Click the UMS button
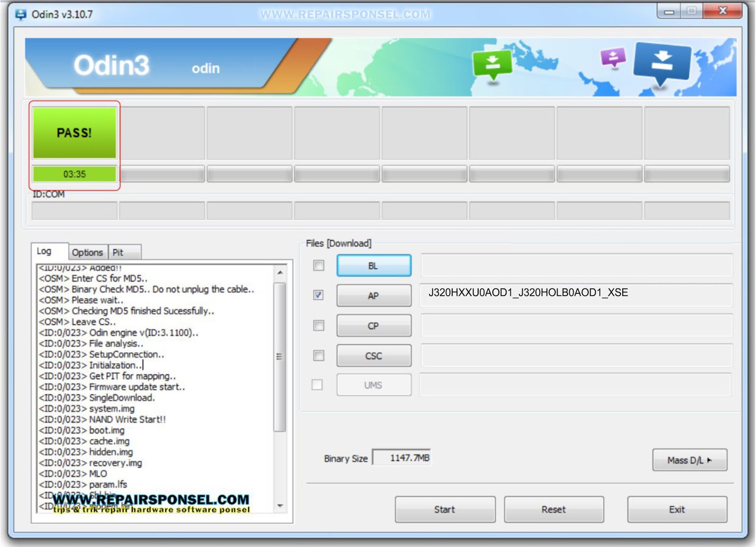The width and height of the screenshot is (756, 547). click(x=374, y=385)
